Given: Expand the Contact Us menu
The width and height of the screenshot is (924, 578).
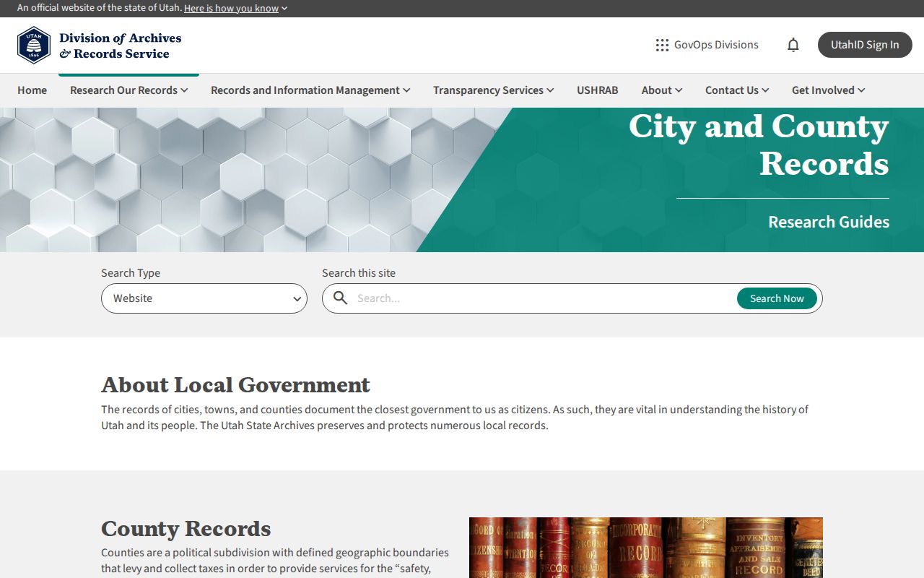Looking at the screenshot, I should click(737, 90).
